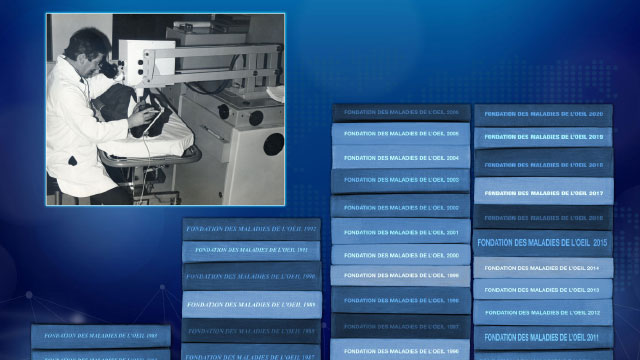Click the 2012 book spine

pyautogui.click(x=543, y=313)
